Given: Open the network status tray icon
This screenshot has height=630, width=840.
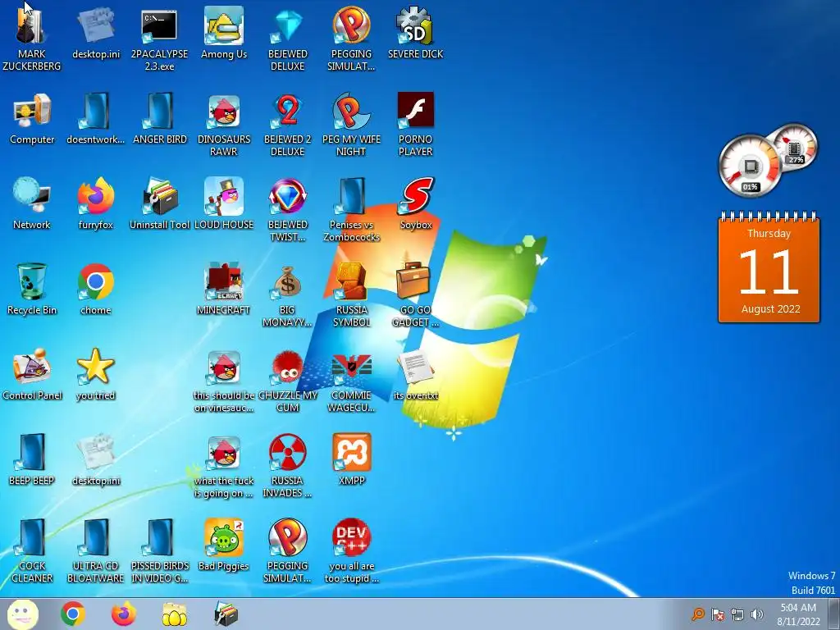Looking at the screenshot, I should [x=737, y=614].
